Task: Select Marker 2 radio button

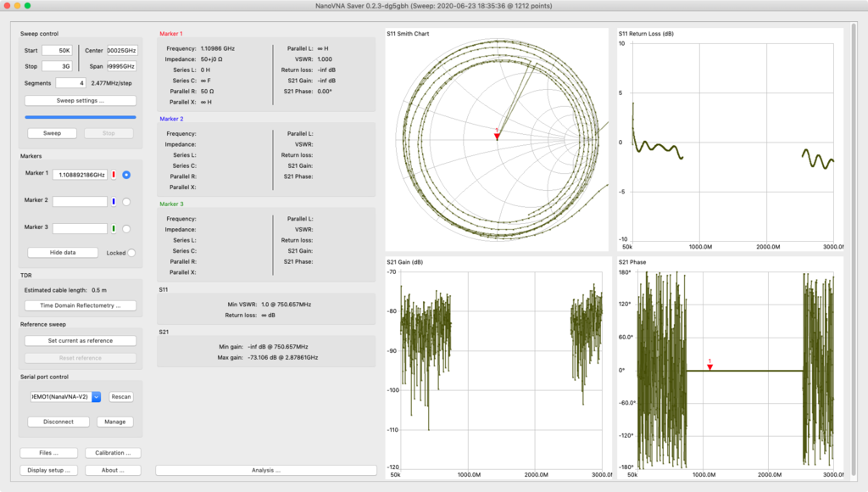Action: coord(126,202)
